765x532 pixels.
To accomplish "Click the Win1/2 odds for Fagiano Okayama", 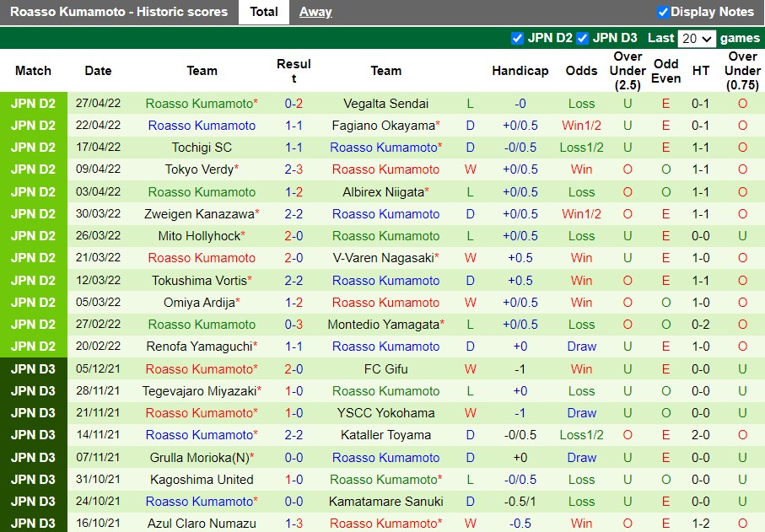I will pos(582,126).
